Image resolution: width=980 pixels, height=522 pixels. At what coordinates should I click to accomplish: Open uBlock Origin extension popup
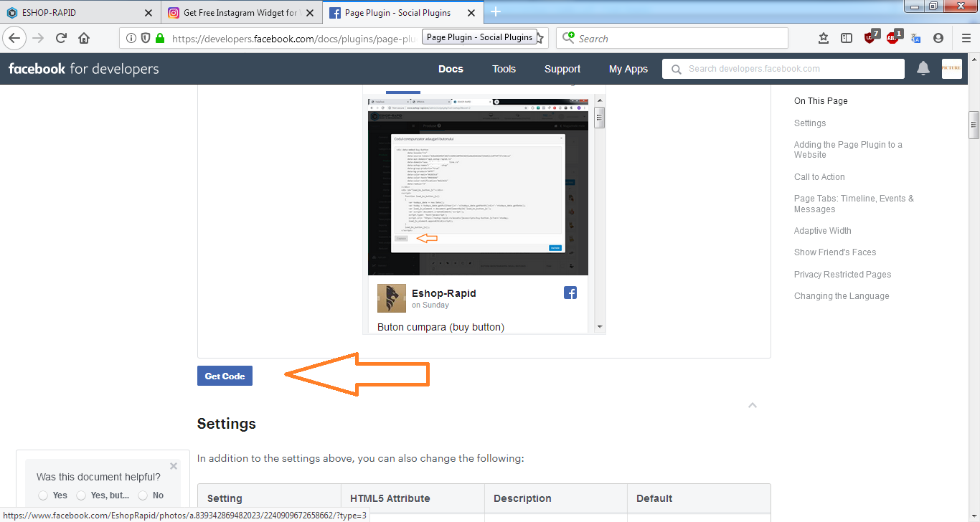point(871,37)
